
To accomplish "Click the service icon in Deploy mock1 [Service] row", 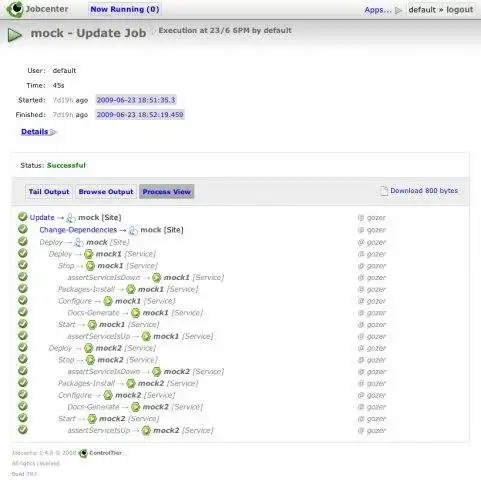I will 88,254.
